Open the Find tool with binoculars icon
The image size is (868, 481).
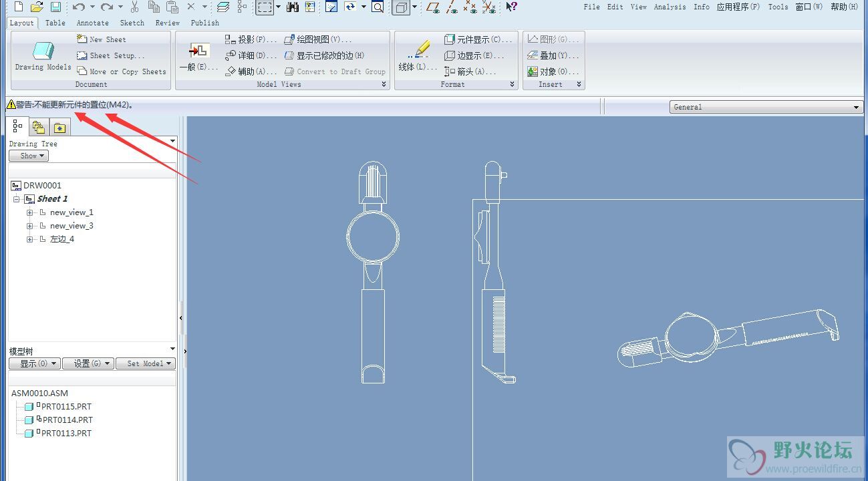[292, 7]
